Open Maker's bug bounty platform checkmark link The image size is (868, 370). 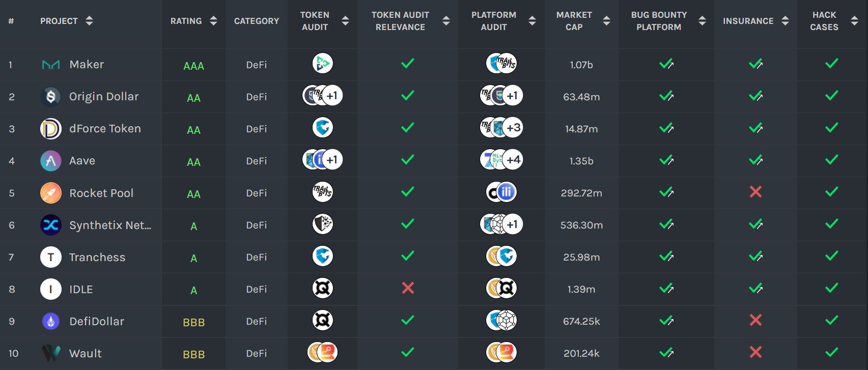click(x=666, y=64)
